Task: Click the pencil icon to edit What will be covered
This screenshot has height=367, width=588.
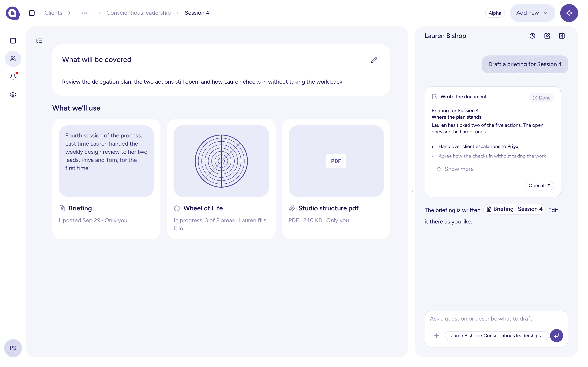Action: coord(374,60)
